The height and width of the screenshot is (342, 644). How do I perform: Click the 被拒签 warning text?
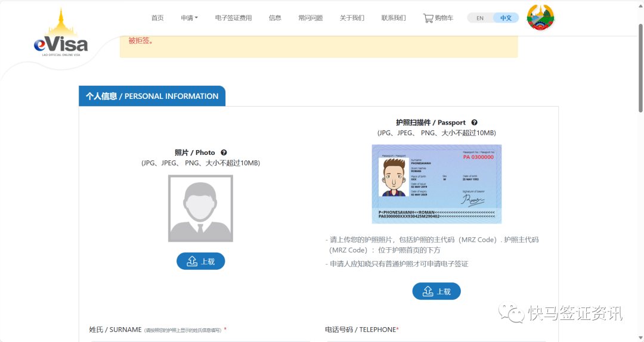[x=141, y=41]
